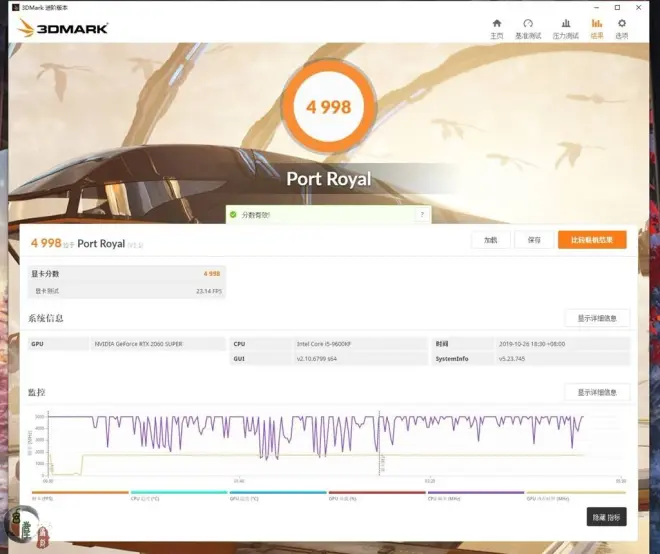Toggle the red GPU load legend color bar
This screenshot has width=660, height=554.
377,493
